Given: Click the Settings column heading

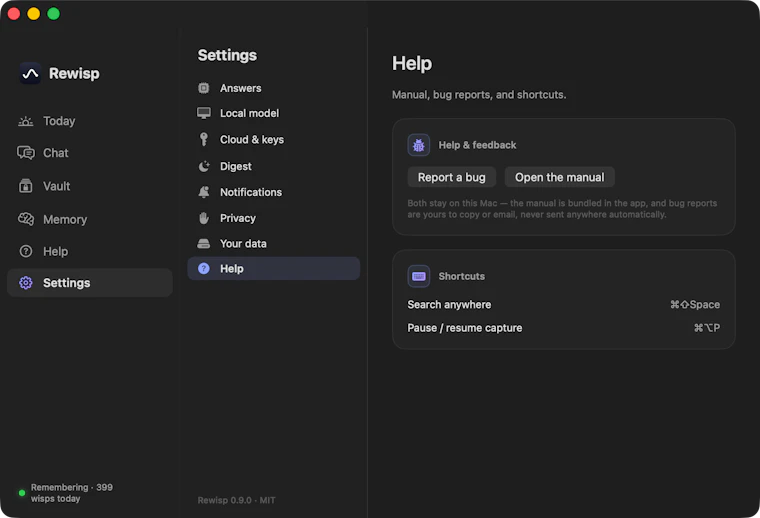Looking at the screenshot, I should point(227,55).
